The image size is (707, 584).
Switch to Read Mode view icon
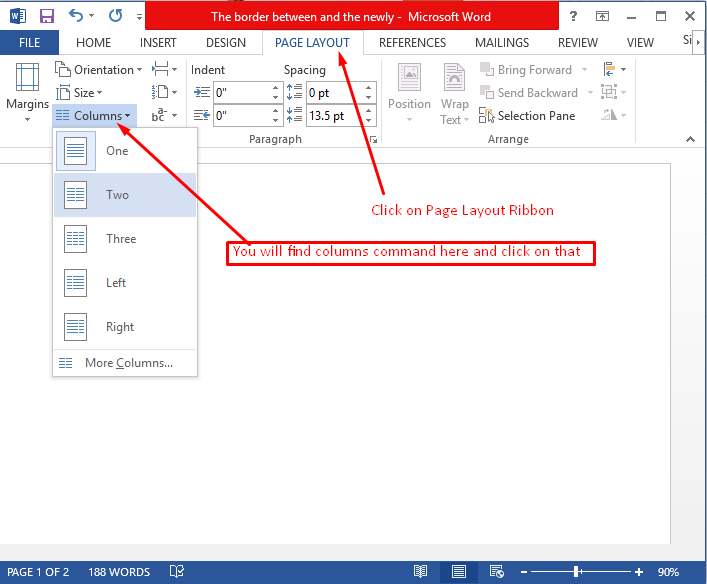click(420, 572)
